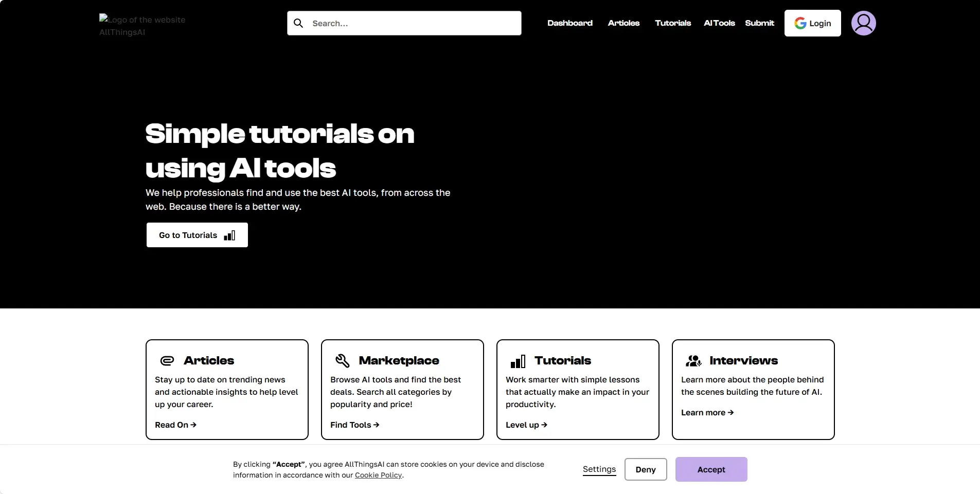Click the bar chart icon beside Tutorials heading
Image resolution: width=980 pixels, height=494 pixels.
coord(518,361)
